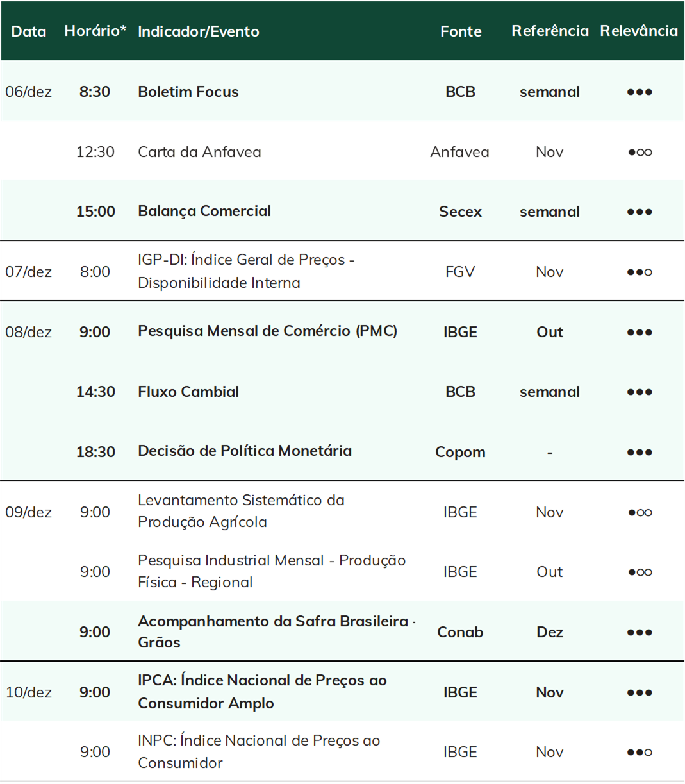Click the relevance dots for Carta da Anfavea

click(x=640, y=153)
